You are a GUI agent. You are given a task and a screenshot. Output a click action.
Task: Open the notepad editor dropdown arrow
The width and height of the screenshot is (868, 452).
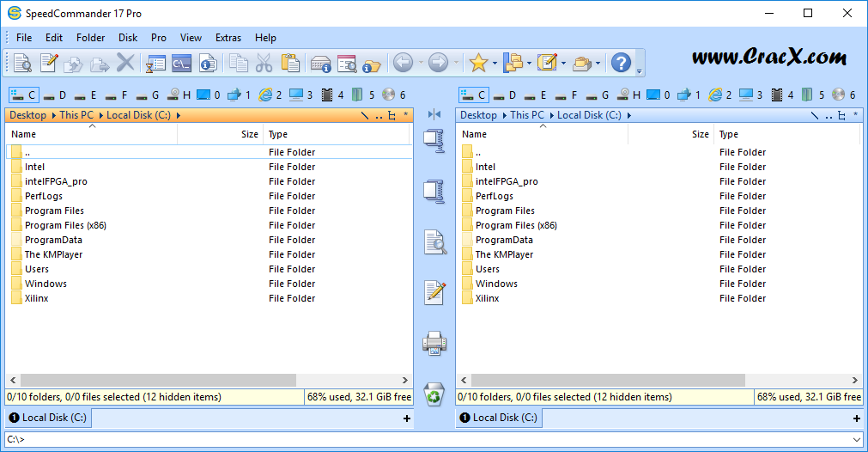coord(563,63)
